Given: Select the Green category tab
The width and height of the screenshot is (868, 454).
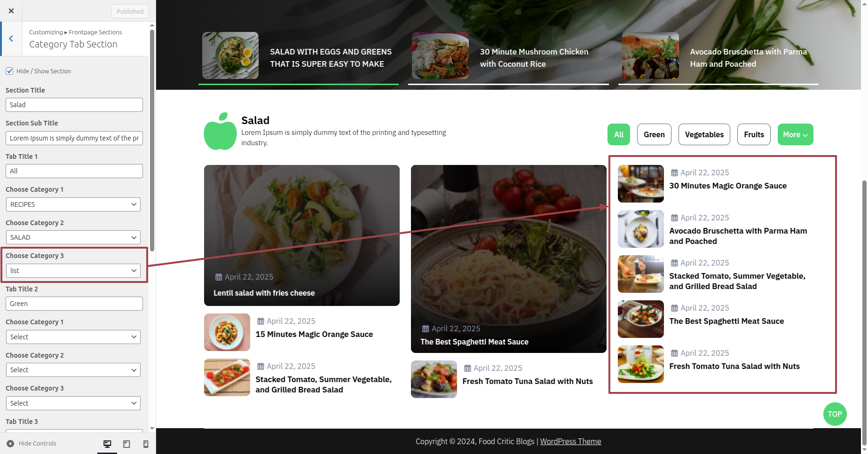Looking at the screenshot, I should coord(654,134).
